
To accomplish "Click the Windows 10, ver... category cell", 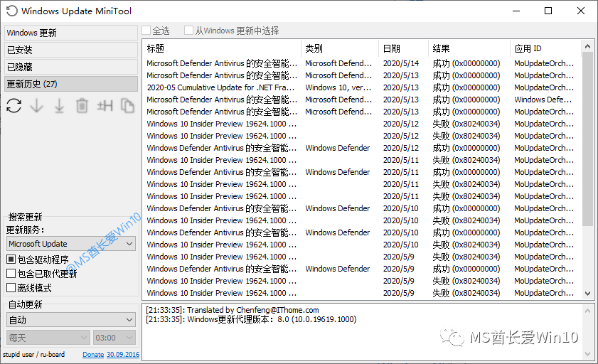I will tap(338, 87).
